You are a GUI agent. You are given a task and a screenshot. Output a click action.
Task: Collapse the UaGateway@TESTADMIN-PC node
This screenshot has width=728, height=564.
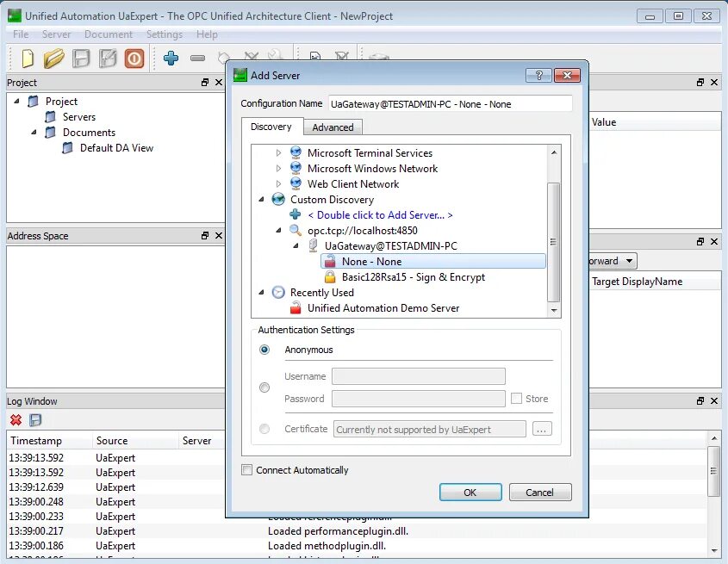(296, 245)
